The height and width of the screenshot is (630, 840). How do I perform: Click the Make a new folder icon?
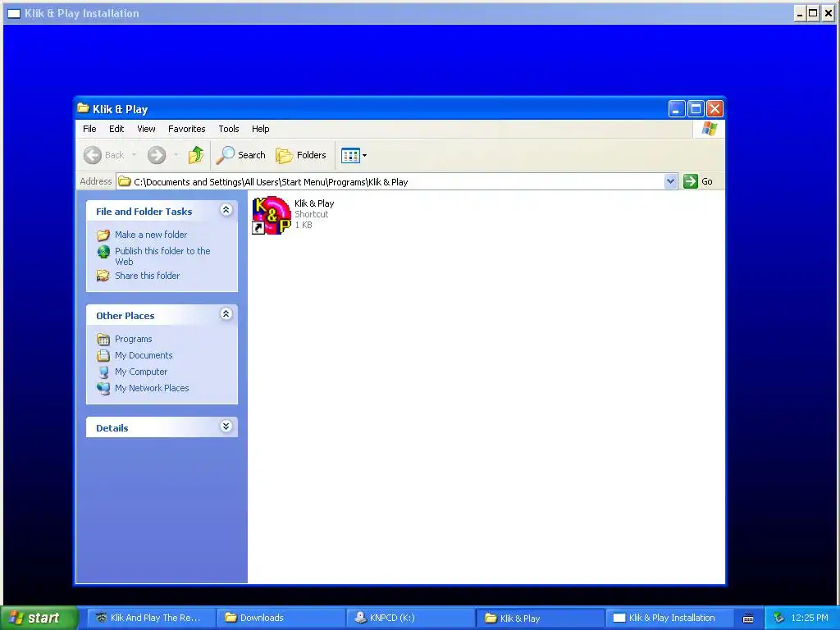pos(103,235)
